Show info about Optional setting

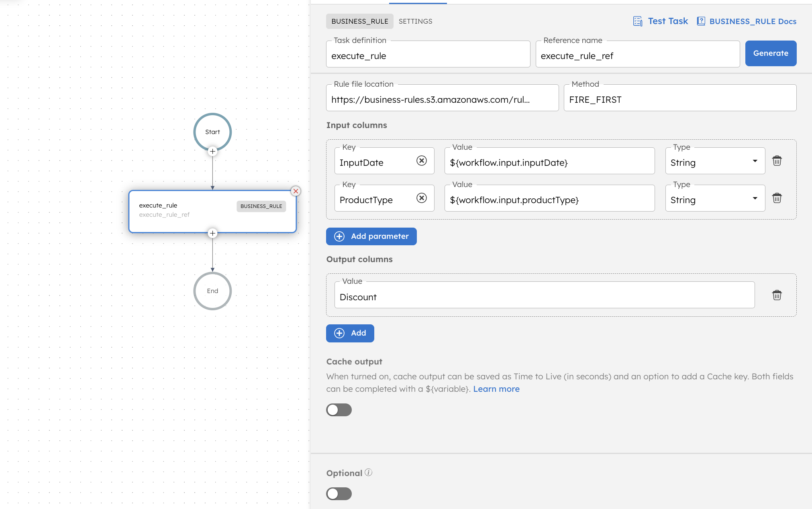368,472
